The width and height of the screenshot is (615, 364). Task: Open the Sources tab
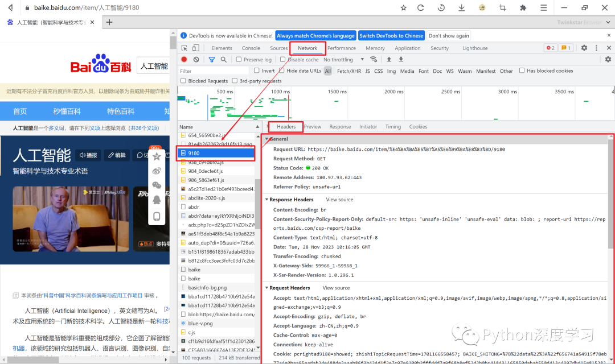[279, 48]
